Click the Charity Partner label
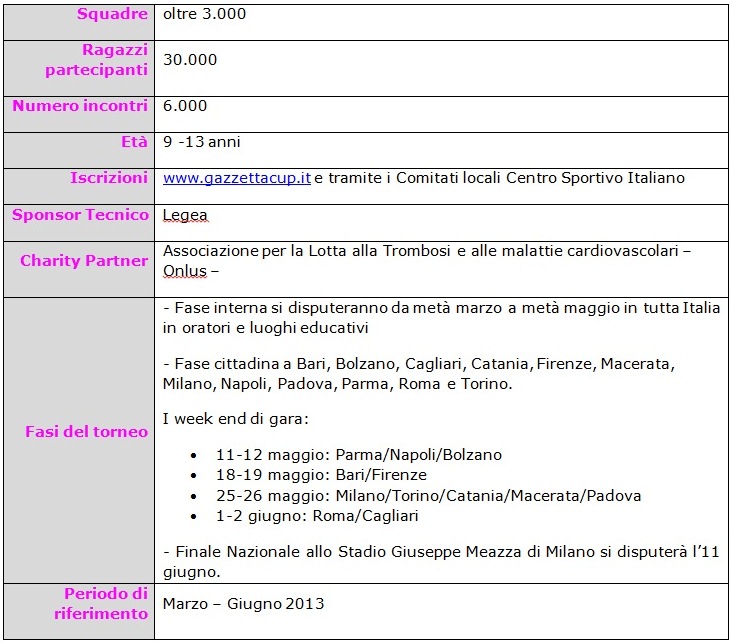 point(84,261)
